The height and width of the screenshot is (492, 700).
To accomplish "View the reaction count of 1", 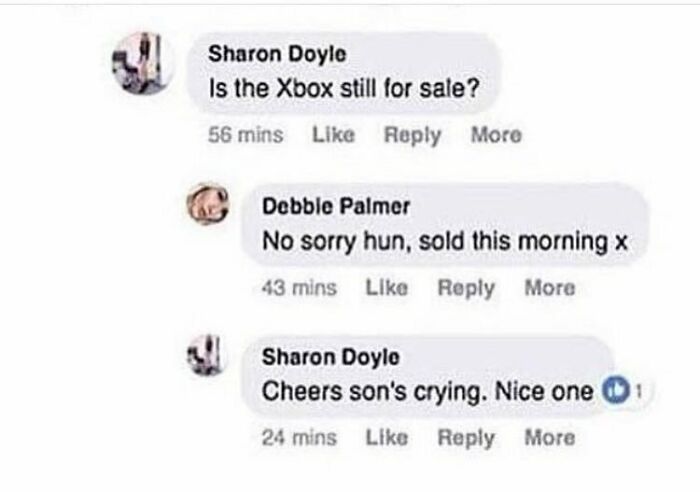I will 639,392.
